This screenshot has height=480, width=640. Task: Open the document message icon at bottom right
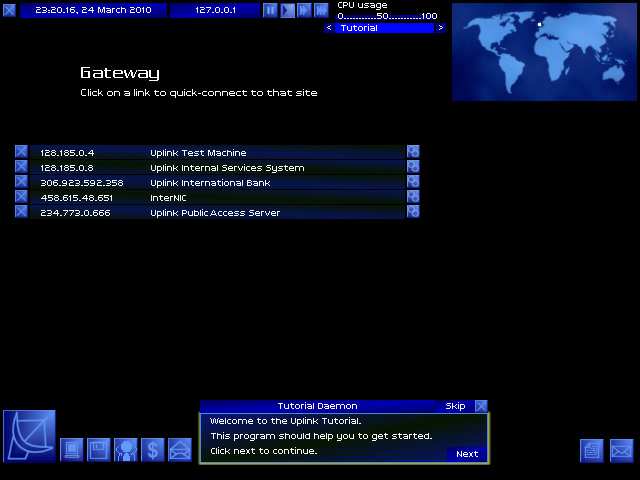[x=592, y=451]
